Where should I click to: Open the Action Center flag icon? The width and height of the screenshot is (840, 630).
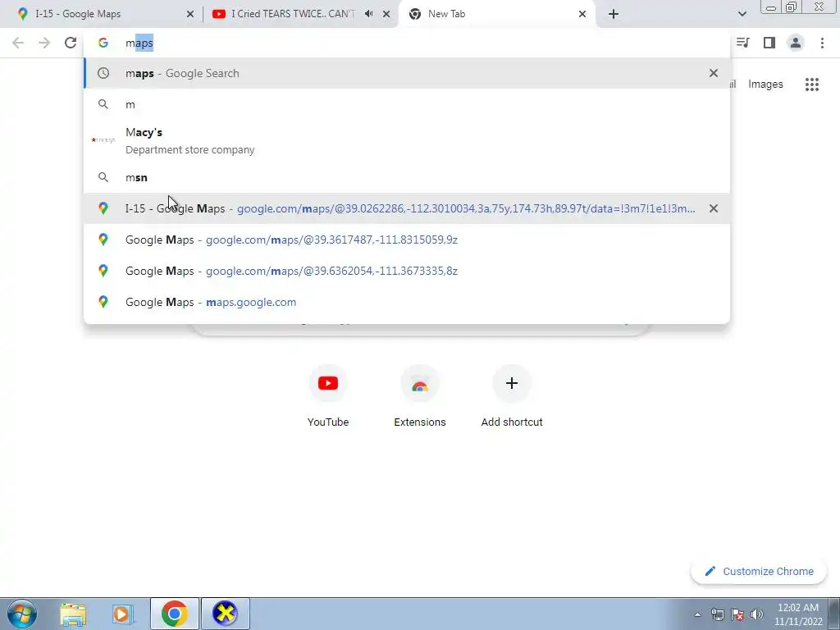tap(737, 614)
